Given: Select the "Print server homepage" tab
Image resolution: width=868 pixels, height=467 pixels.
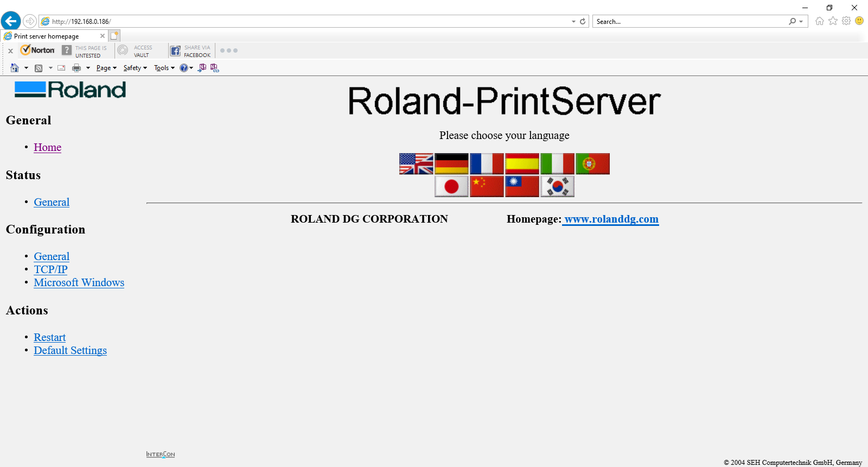Looking at the screenshot, I should 54,36.
